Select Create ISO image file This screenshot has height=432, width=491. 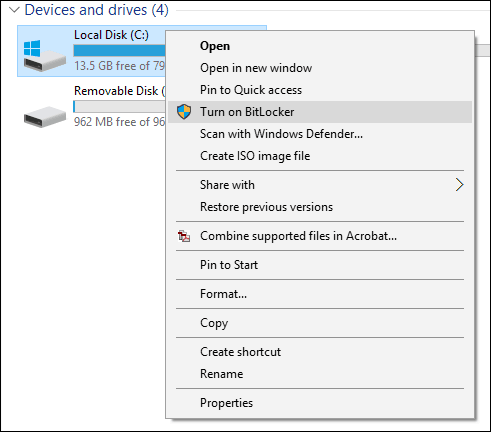point(255,156)
